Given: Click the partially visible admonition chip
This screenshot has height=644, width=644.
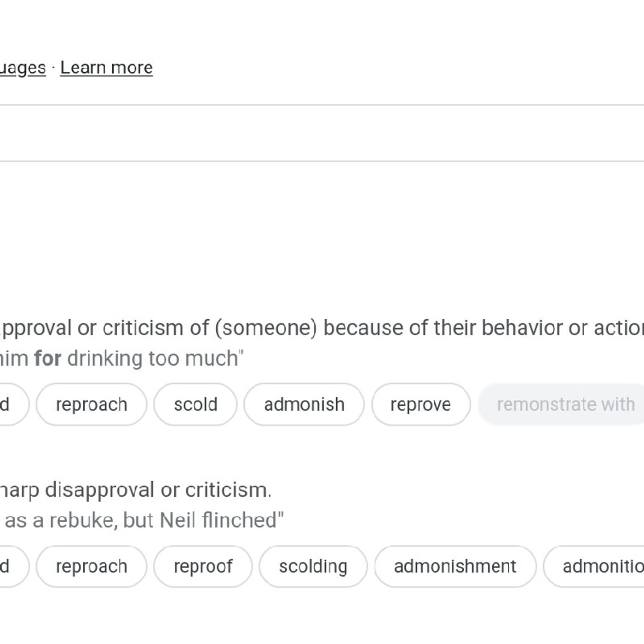Looking at the screenshot, I should [x=594, y=566].
